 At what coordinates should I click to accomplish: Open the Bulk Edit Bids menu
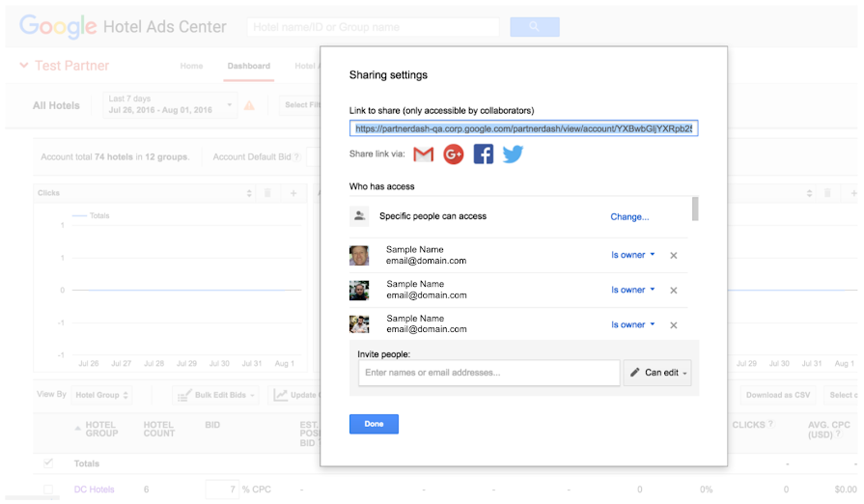click(x=215, y=395)
